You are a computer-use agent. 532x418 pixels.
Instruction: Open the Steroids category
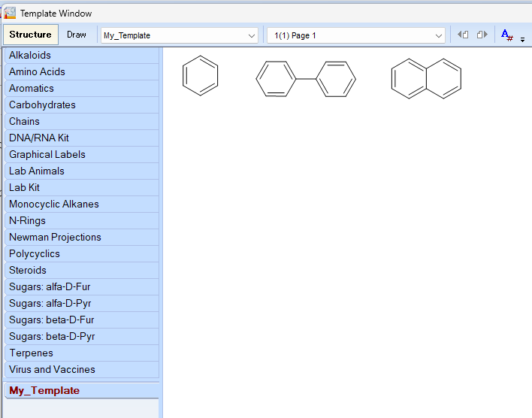[x=82, y=271]
